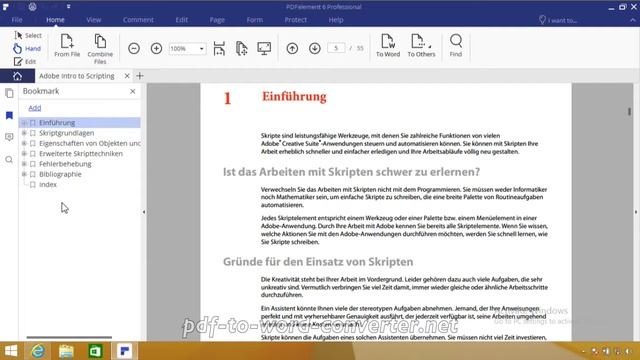
Task: Close the Adobe Intro to Scripting tab
Action: (x=127, y=76)
